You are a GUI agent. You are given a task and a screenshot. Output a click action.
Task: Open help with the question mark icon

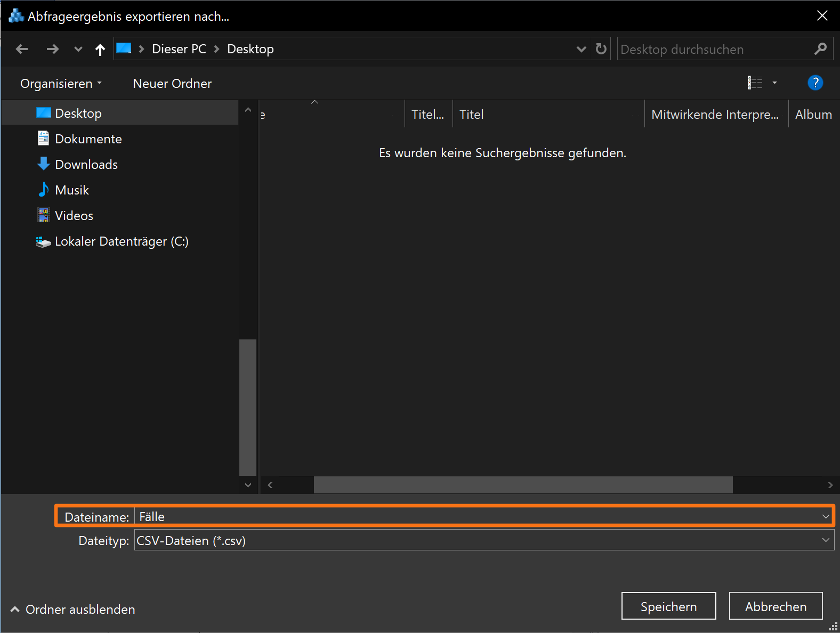point(815,83)
